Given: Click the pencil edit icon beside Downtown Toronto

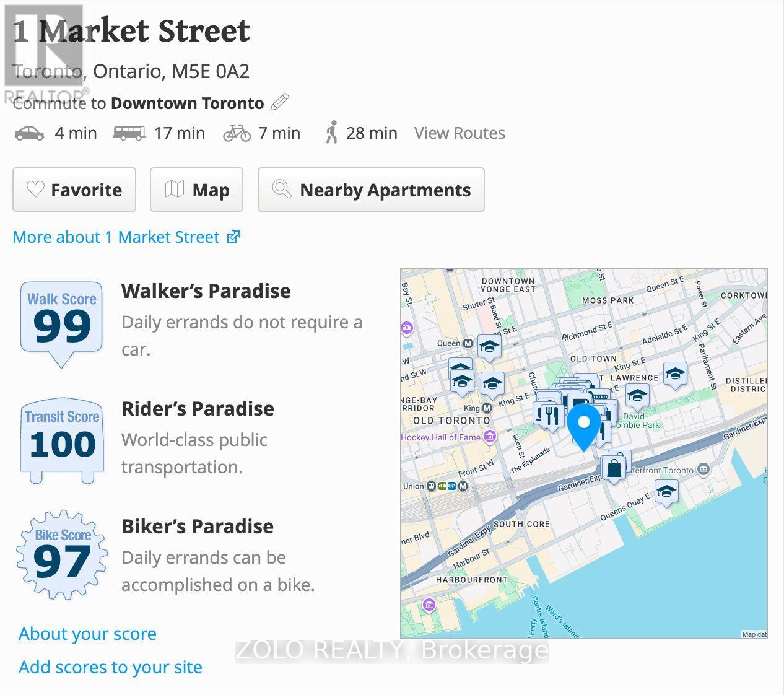Looking at the screenshot, I should click(x=280, y=102).
